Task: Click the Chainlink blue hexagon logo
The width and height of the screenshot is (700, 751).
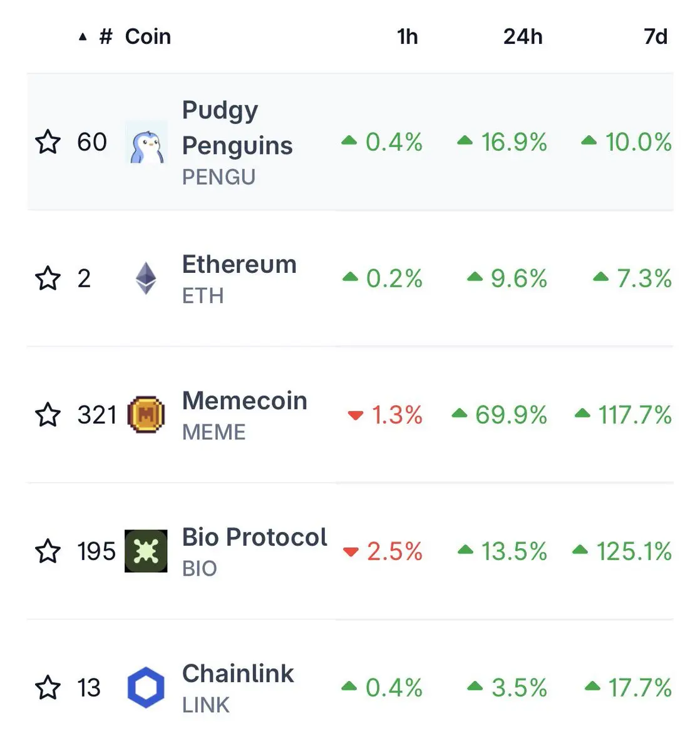Action: tap(146, 688)
